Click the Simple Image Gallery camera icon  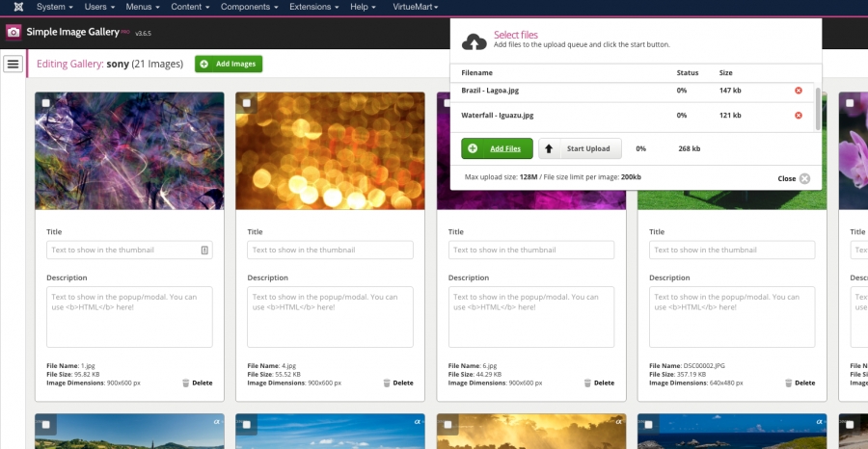[14, 32]
